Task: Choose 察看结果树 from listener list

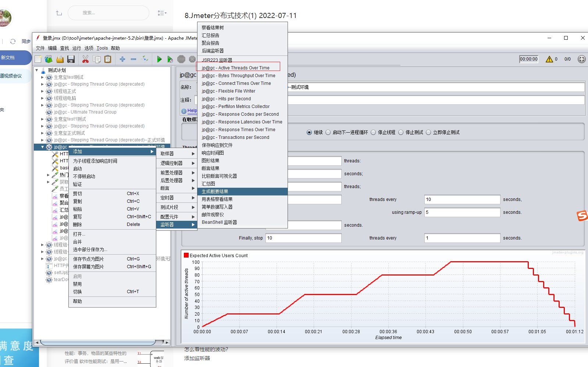Action: pyautogui.click(x=242, y=28)
